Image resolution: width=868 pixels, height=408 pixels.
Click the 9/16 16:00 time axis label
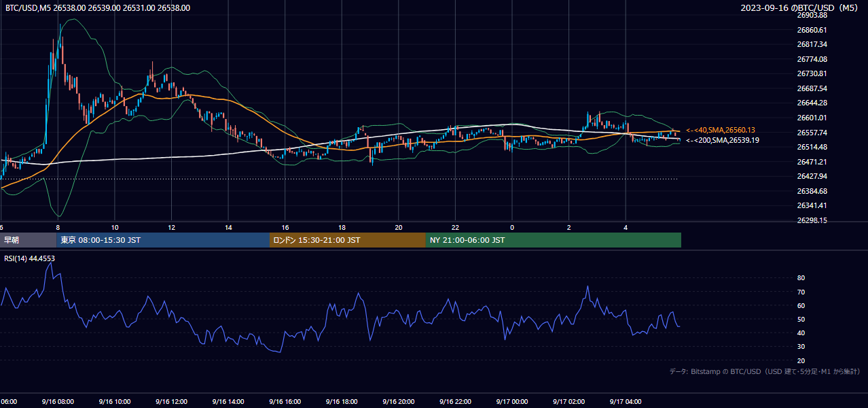pyautogui.click(x=285, y=401)
